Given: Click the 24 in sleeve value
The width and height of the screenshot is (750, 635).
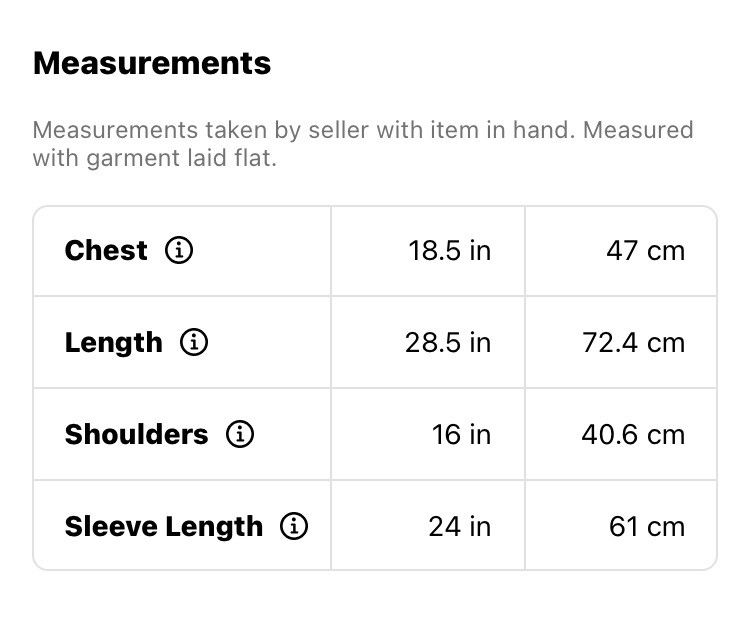Looking at the screenshot, I should coord(460,527).
